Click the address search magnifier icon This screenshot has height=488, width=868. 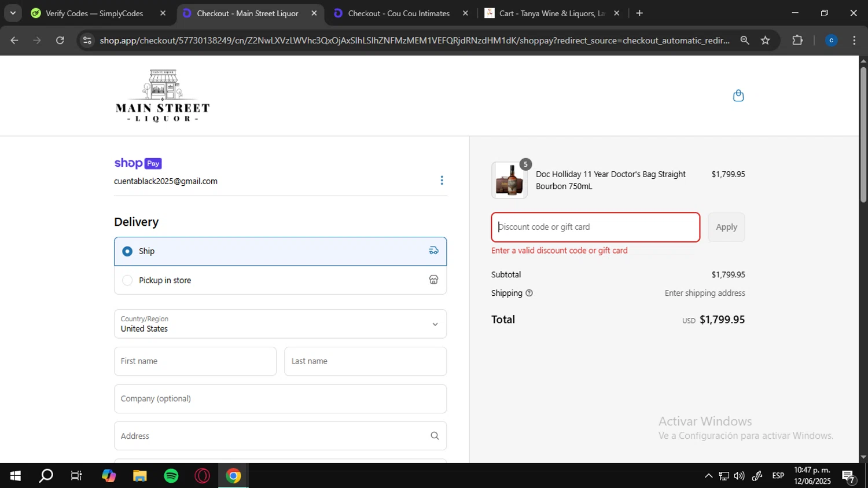tap(435, 436)
